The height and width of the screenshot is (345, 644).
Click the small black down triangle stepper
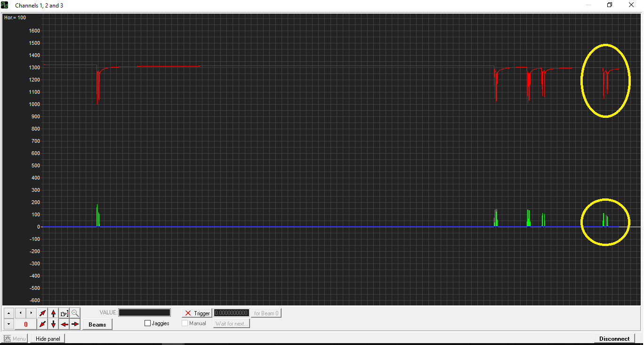pos(8,324)
